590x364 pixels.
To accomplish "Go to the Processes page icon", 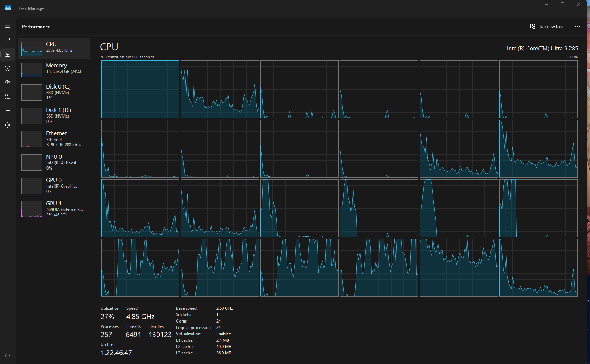I will pyautogui.click(x=7, y=40).
